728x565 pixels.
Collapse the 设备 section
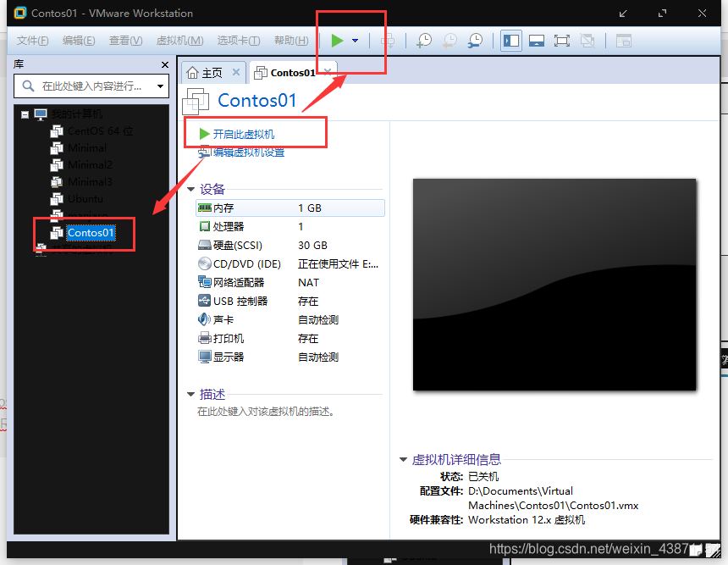pos(190,190)
